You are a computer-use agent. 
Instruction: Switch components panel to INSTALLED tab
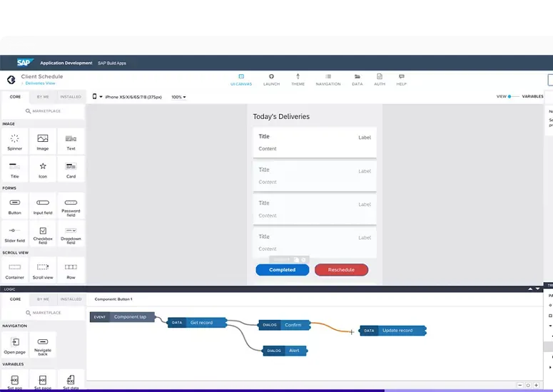[71, 97]
